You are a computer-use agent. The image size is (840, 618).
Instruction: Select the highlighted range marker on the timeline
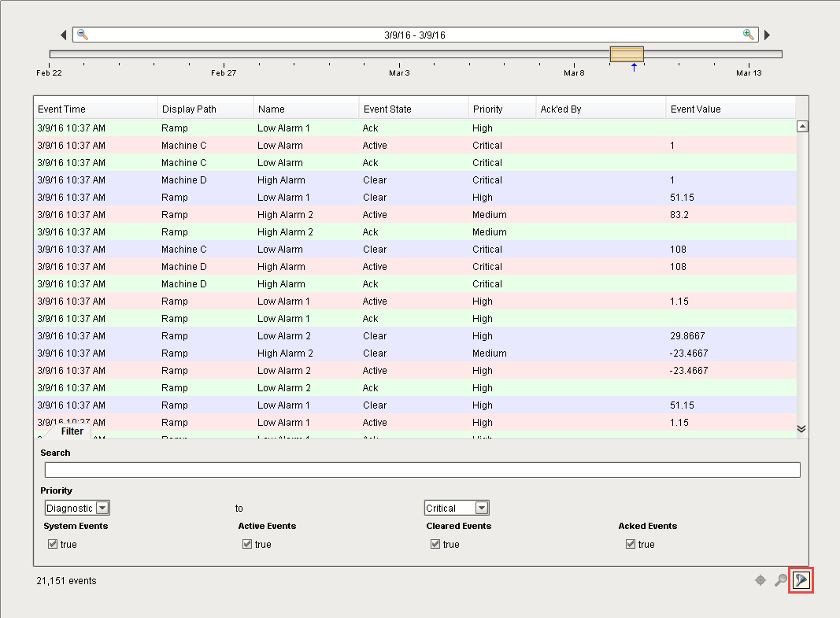(x=627, y=55)
